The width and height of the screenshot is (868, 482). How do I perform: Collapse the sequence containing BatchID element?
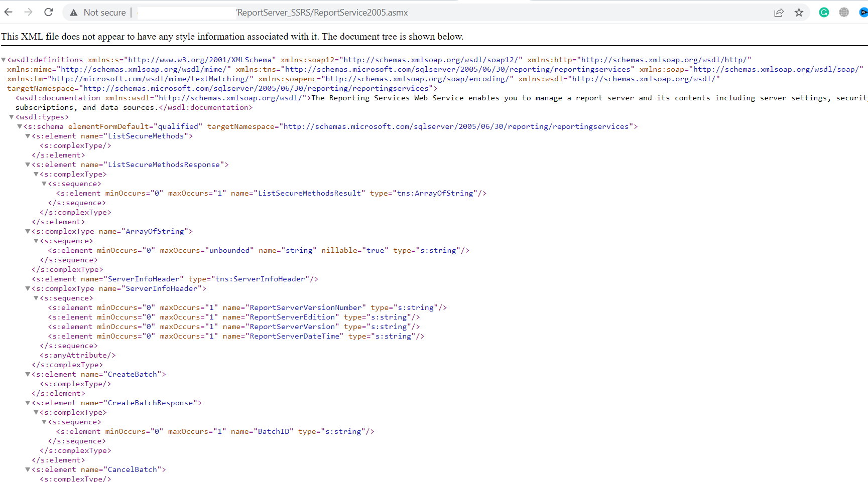pyautogui.click(x=44, y=422)
